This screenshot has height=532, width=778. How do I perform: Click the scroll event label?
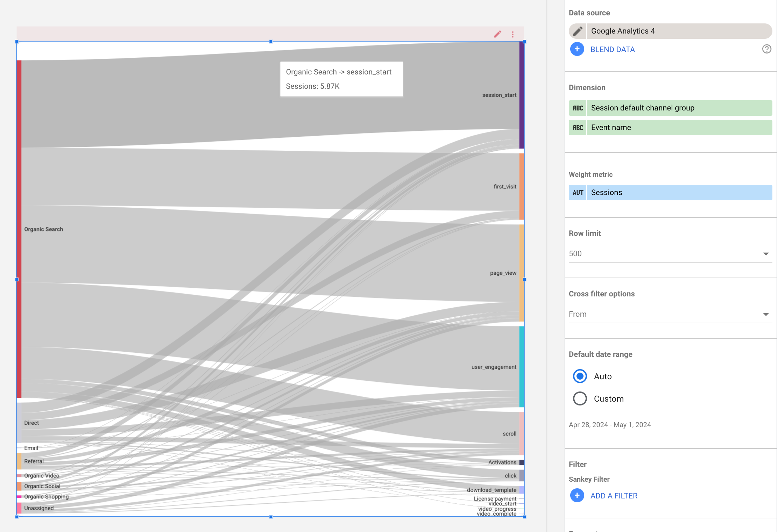509,434
